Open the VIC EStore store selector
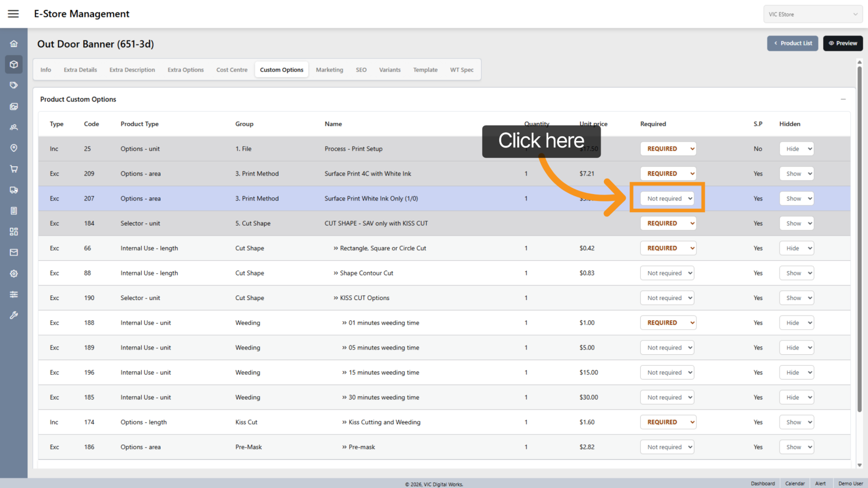Screen dimensions: 868x488 (x=812, y=14)
